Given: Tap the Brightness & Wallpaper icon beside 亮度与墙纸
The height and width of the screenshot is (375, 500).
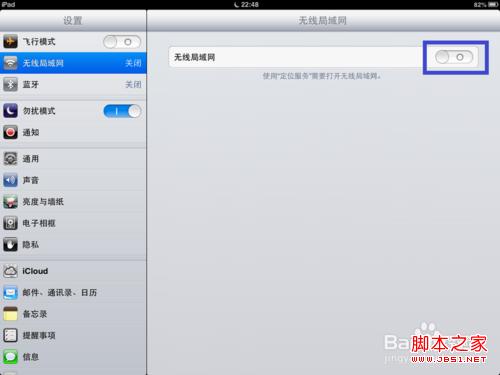Looking at the screenshot, I should [x=10, y=202].
